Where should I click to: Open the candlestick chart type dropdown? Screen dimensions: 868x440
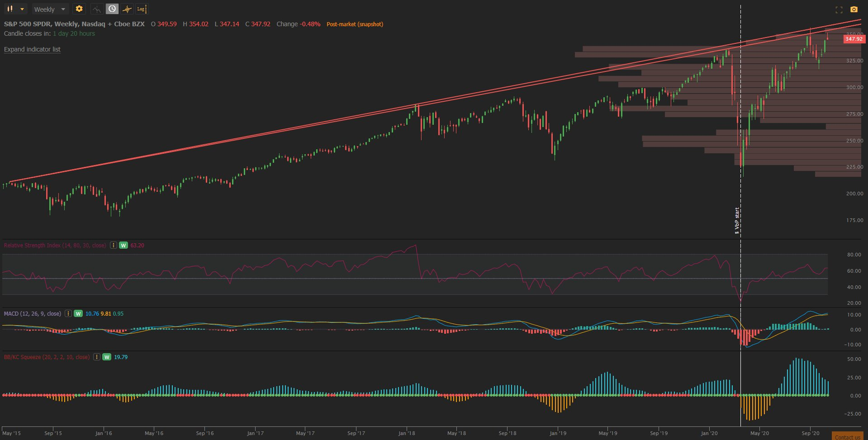[15, 9]
